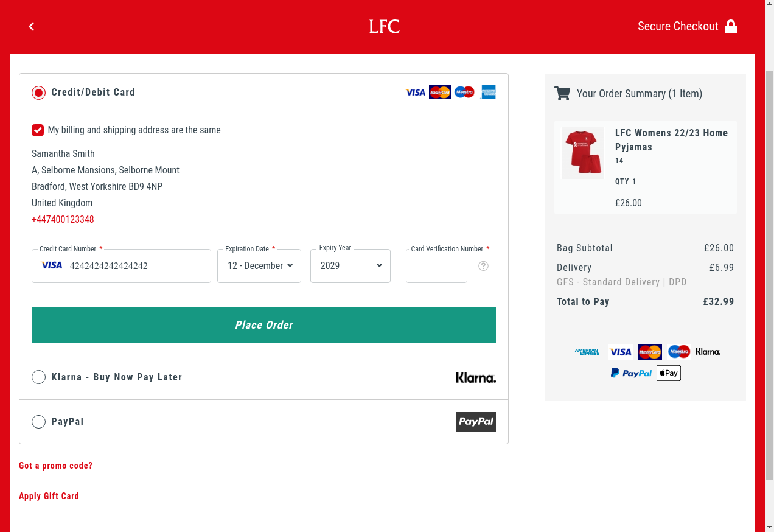Open the Expiration Date month dropdown
The image size is (774, 532).
[259, 266]
